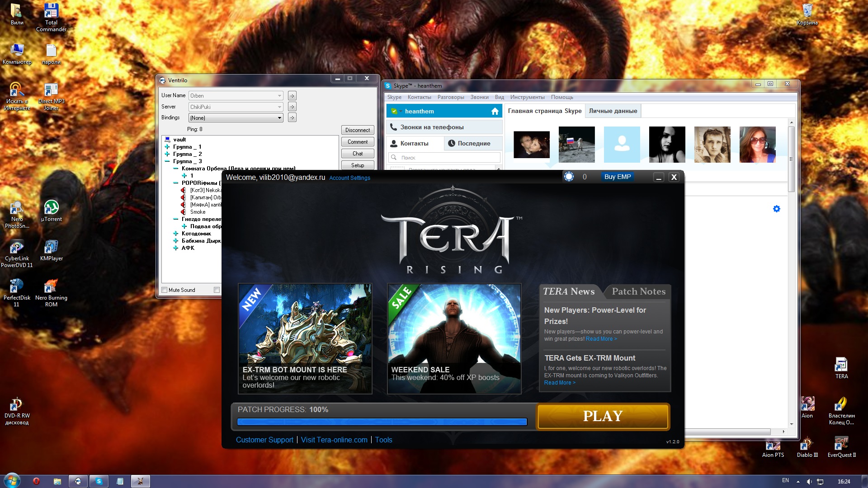Collapse Группа _ 3 in Ventrilo tree

point(167,161)
